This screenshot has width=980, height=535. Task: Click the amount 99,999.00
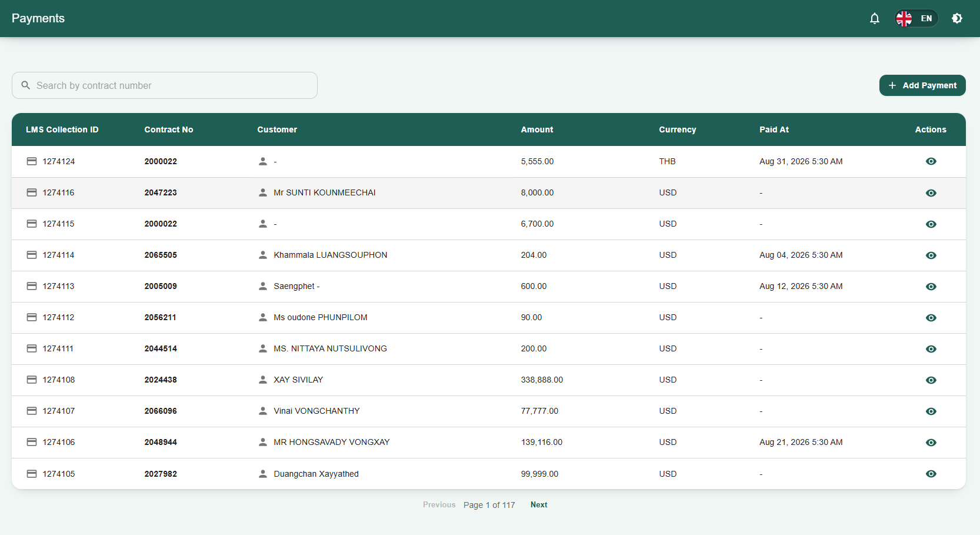539,474
